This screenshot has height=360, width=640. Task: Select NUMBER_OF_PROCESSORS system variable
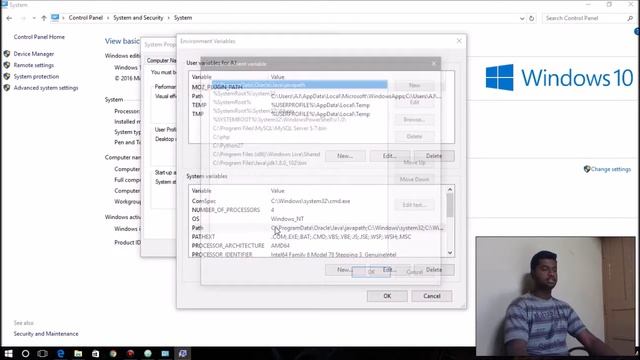(318, 210)
